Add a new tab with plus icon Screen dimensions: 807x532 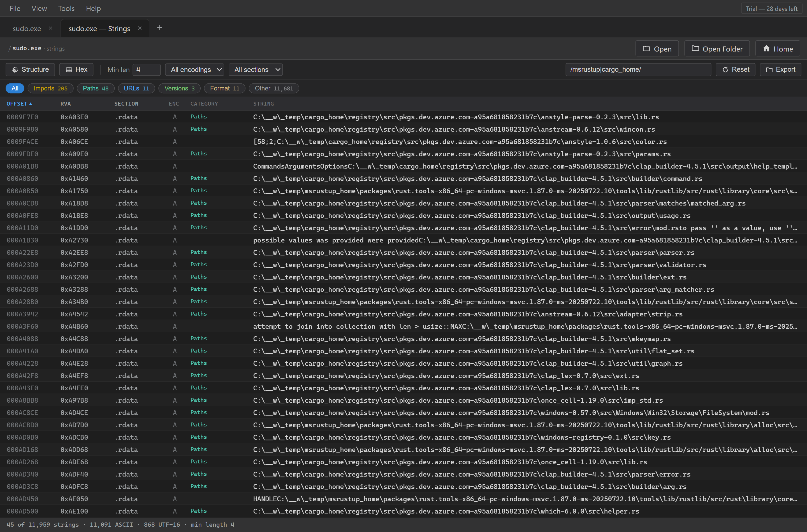(x=159, y=27)
